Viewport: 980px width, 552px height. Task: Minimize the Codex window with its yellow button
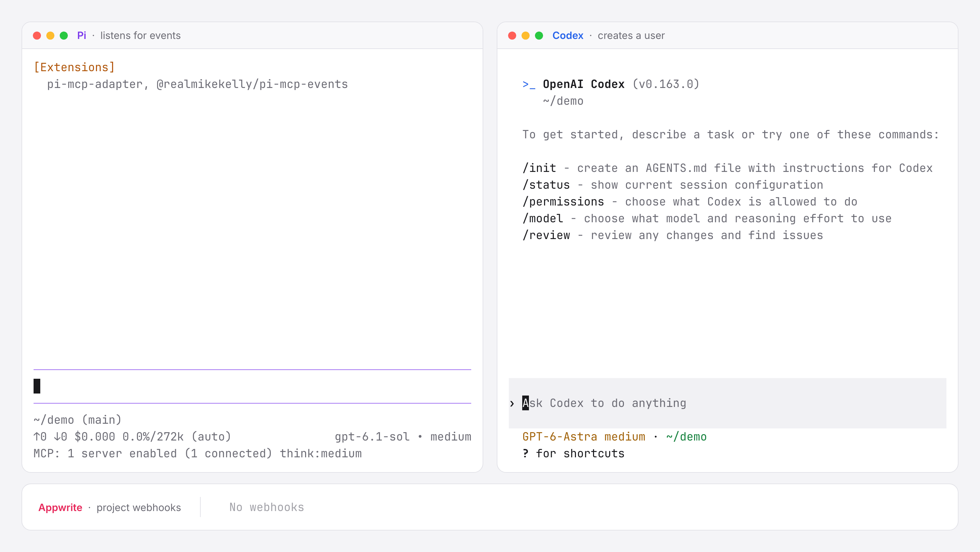[525, 35]
